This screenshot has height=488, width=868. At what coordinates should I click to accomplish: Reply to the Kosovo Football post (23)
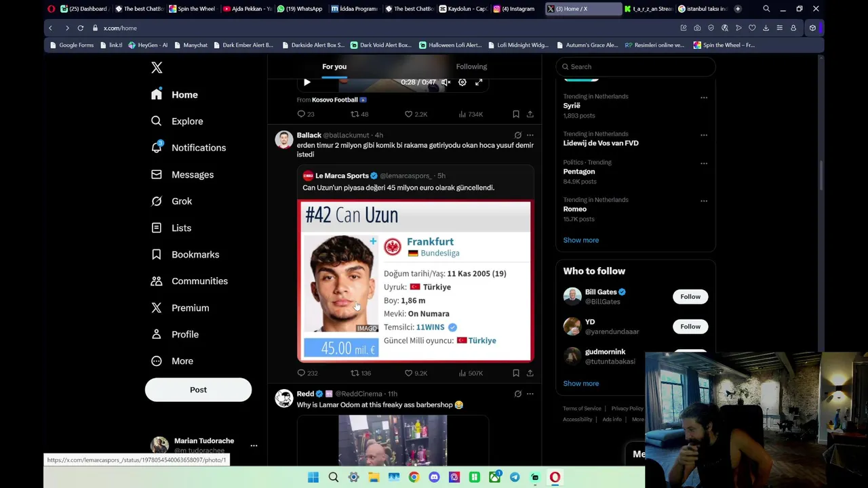(306, 115)
